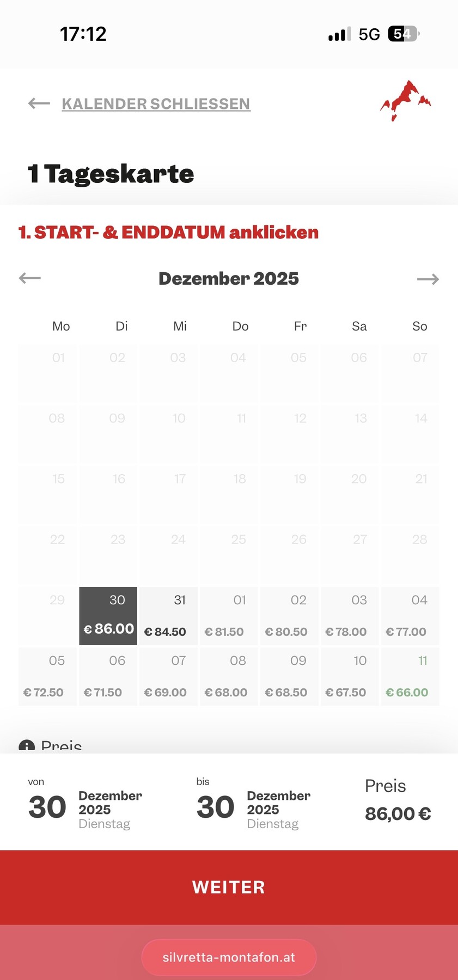Tap the 'bis' end date 30 Dezember
Screen dimensions: 458x980
tap(253, 807)
